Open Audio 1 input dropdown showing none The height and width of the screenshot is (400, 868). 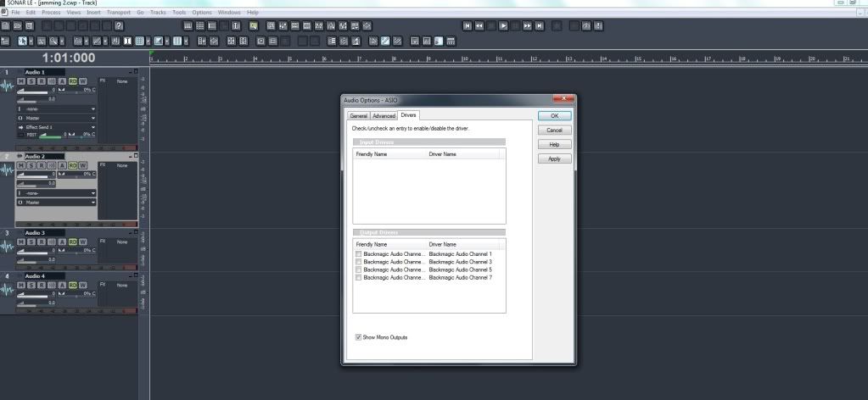57,109
